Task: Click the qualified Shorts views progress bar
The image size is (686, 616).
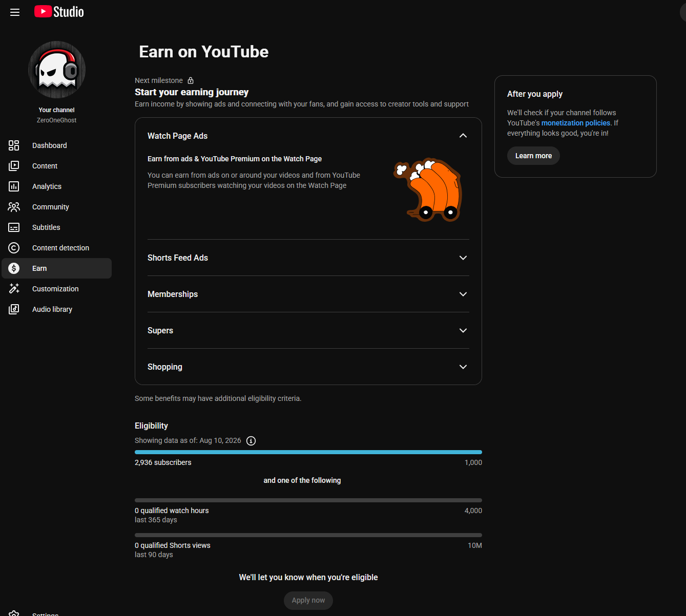Action: click(x=308, y=535)
